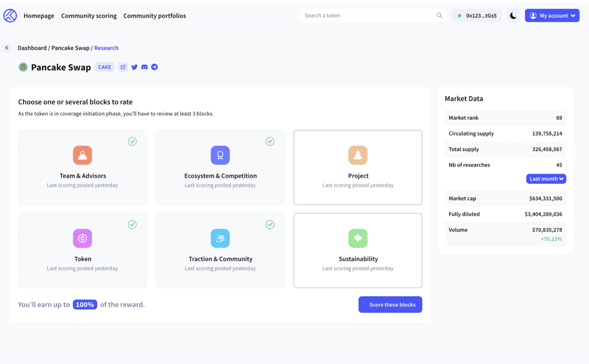Click the Project card title text
The height and width of the screenshot is (364, 589).
[x=358, y=176]
